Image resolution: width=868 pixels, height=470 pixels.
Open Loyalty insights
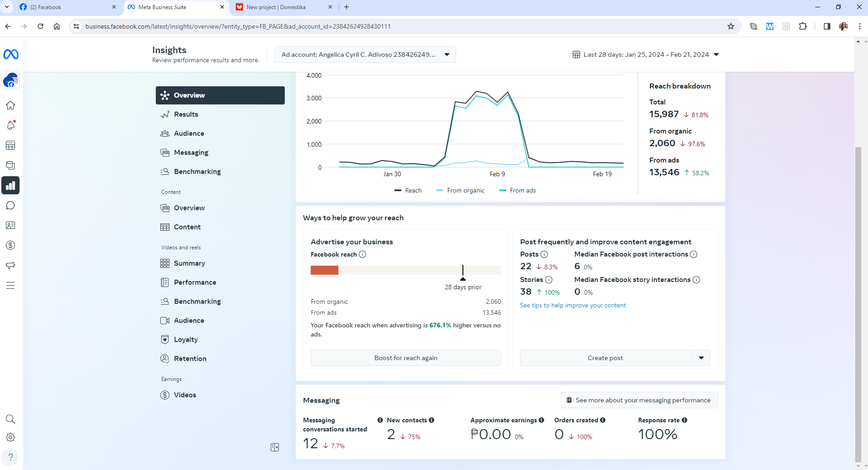[x=220, y=340]
